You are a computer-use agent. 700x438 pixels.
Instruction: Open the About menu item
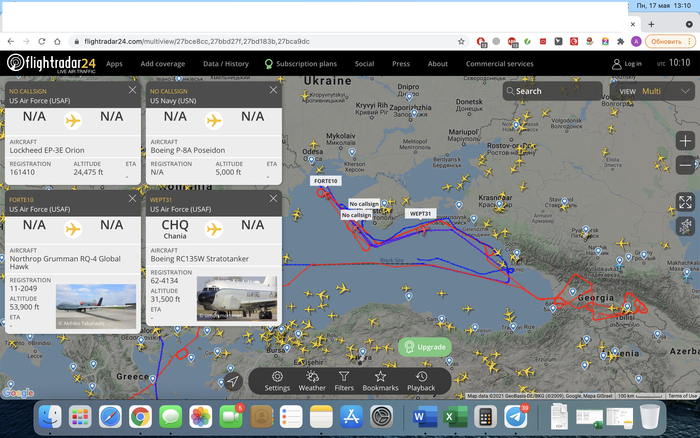pos(438,64)
